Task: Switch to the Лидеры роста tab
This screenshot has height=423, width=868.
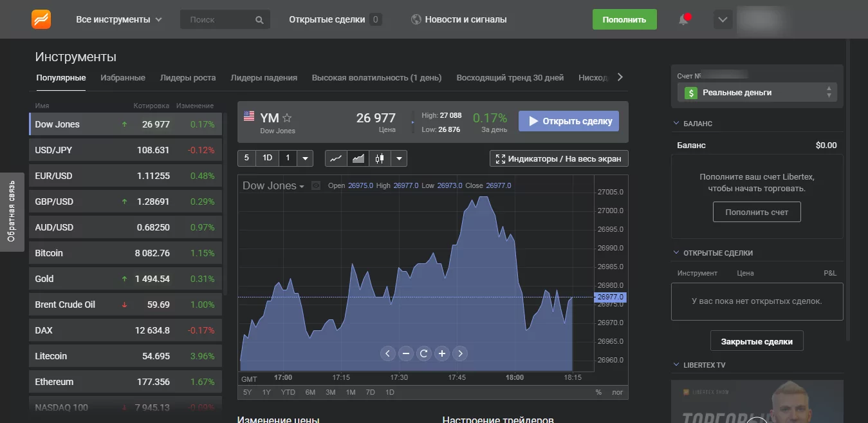Action: coord(188,78)
